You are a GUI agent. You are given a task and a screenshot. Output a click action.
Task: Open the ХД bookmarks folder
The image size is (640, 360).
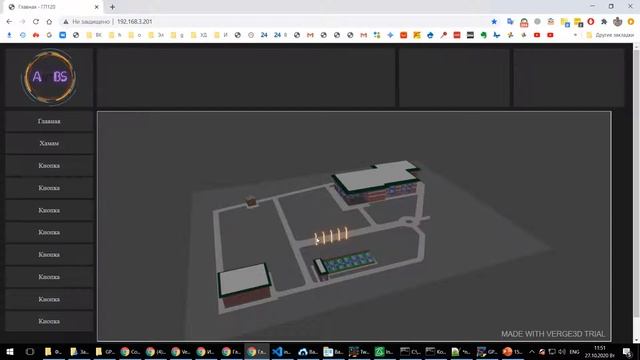[199, 35]
